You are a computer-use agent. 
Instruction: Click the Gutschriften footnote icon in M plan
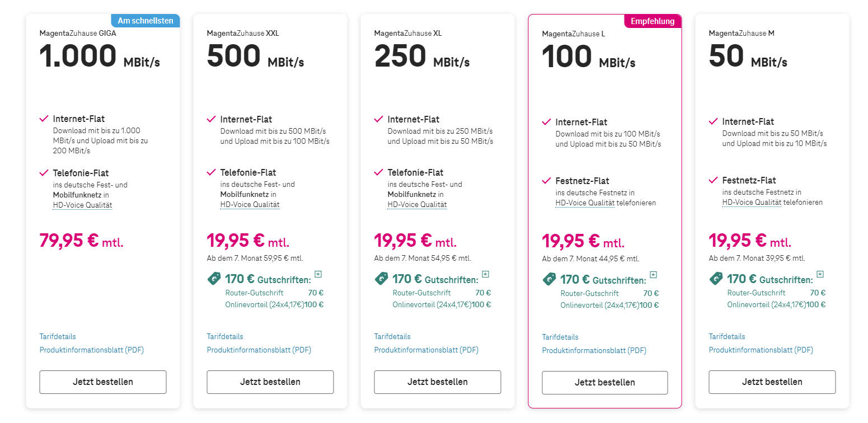[820, 274]
